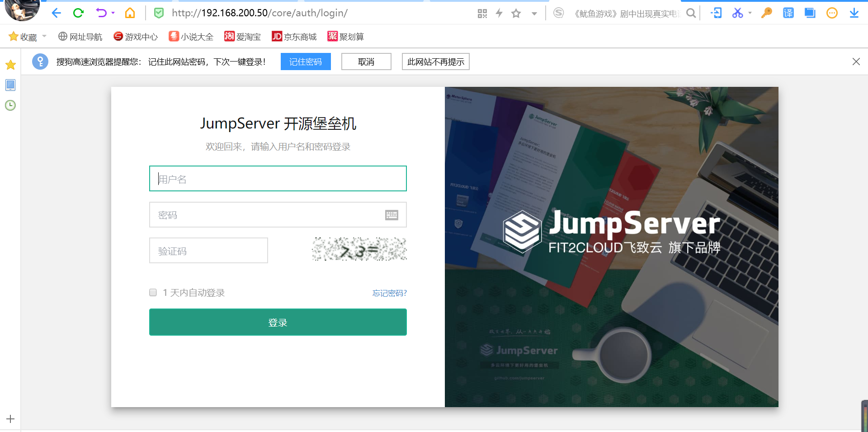
Task: Click 记住密码 button
Action: tap(306, 62)
